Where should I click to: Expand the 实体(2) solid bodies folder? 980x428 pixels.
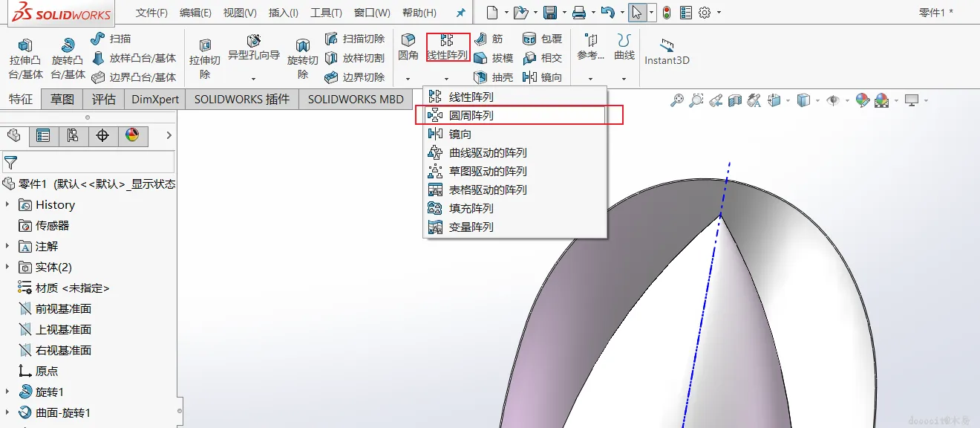point(7,267)
